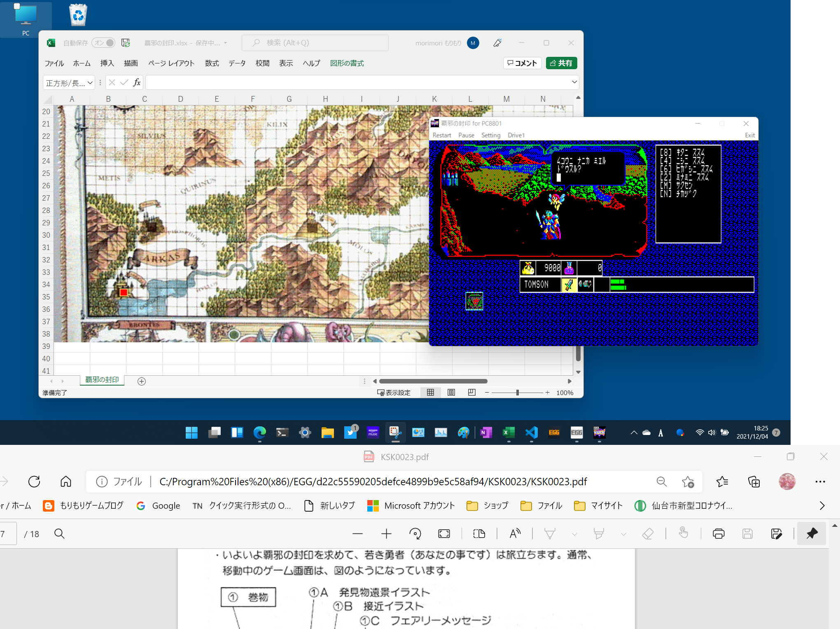This screenshot has width=840, height=629.
Task: Expand the formula bar chevron
Action: point(574,82)
